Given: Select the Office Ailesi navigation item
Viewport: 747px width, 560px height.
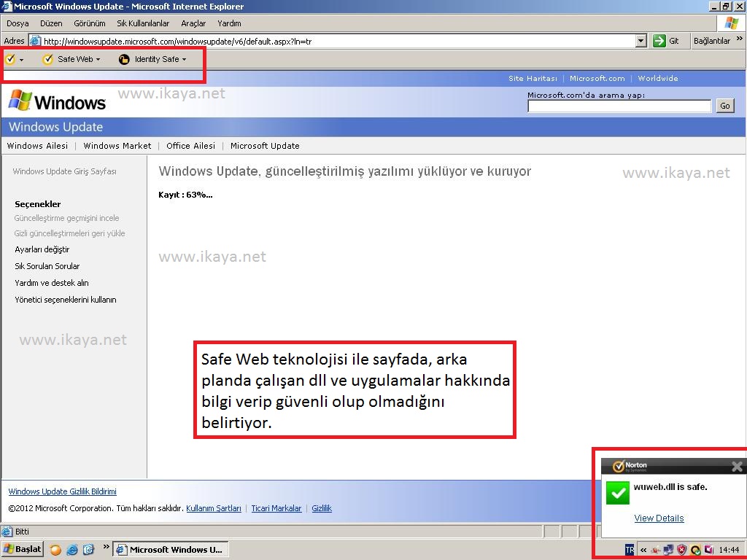Looking at the screenshot, I should coord(190,146).
